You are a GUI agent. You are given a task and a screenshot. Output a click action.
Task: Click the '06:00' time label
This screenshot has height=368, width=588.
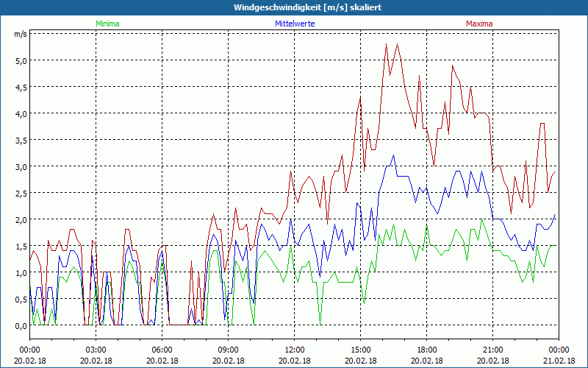162,350
